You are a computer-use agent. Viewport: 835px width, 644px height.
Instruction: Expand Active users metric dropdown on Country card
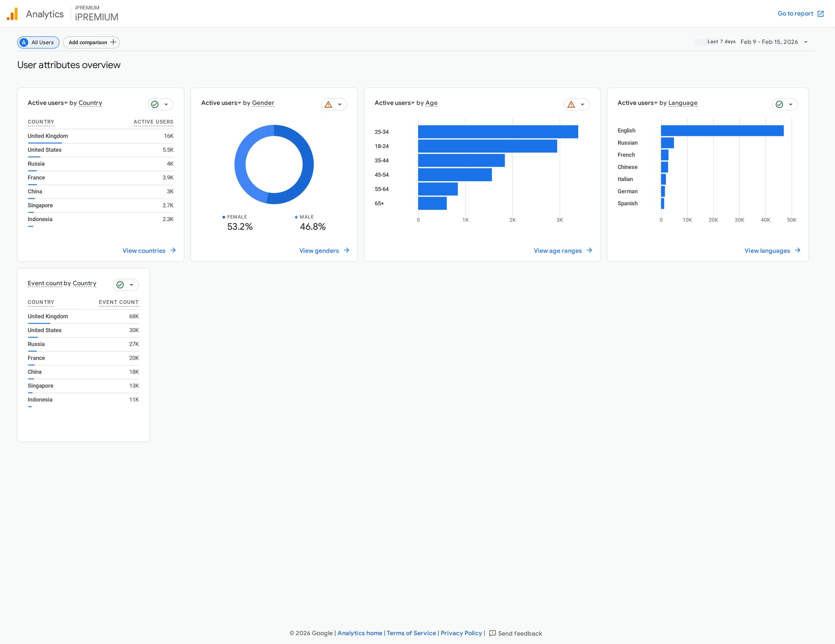(66, 103)
